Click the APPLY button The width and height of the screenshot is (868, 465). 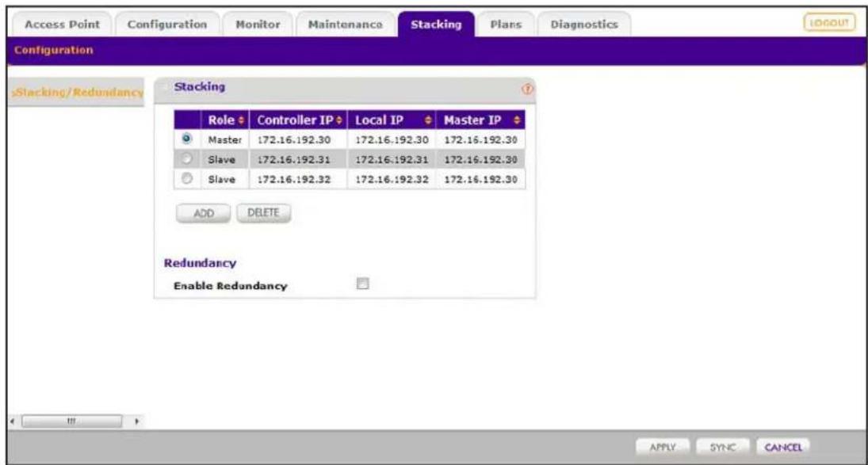[x=663, y=447]
